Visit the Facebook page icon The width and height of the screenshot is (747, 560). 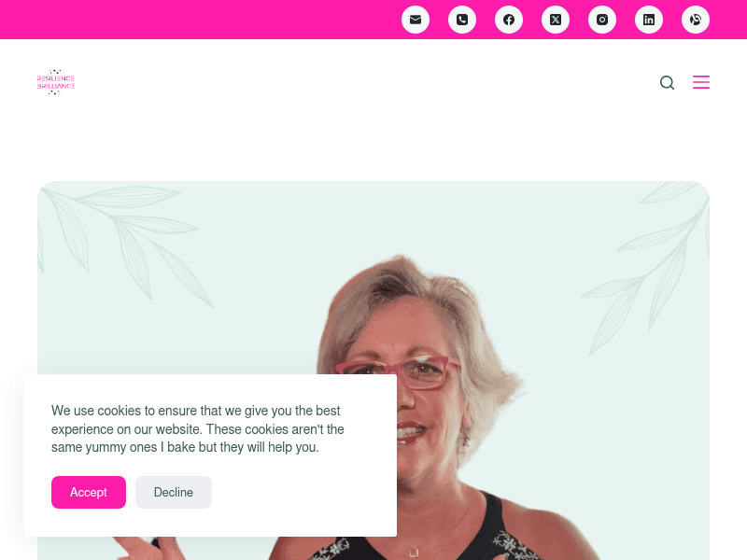pyautogui.click(x=509, y=20)
